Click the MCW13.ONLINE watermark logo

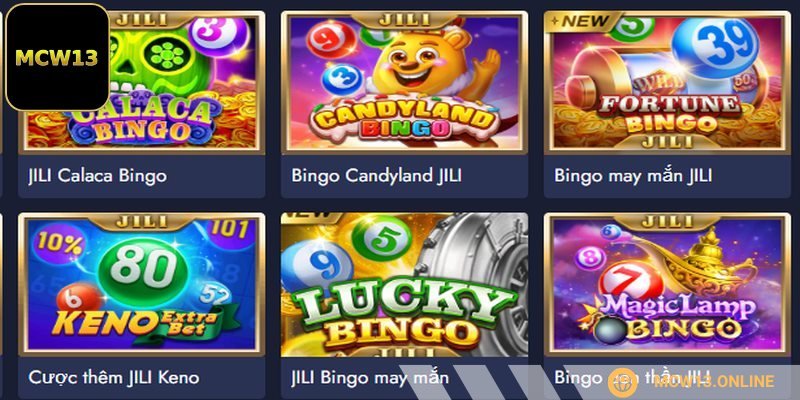[x=691, y=381]
